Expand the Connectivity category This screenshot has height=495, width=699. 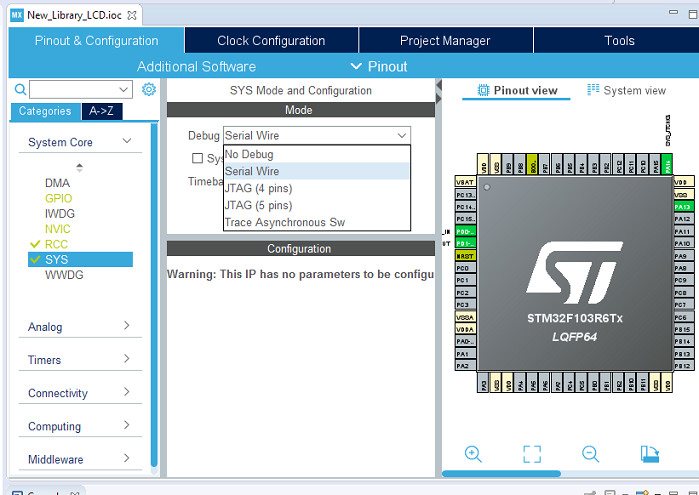127,392
